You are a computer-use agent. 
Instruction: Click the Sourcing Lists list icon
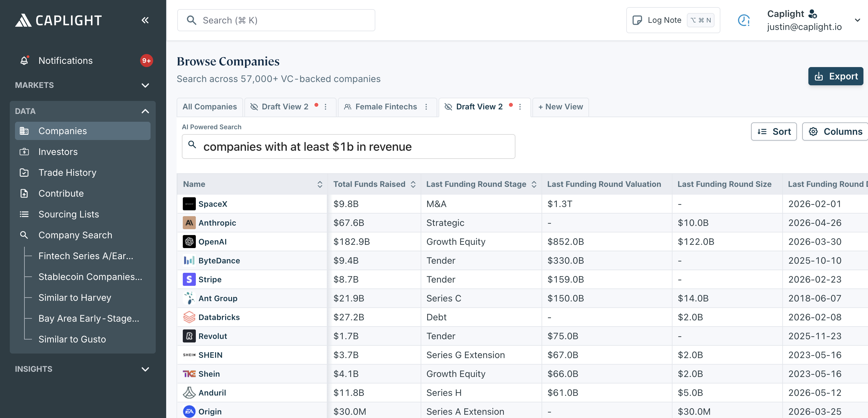[24, 215]
